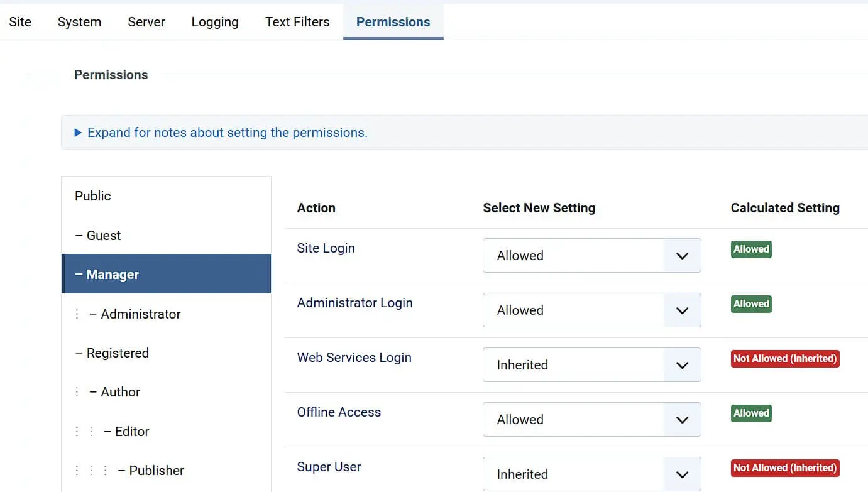The width and height of the screenshot is (868, 492).
Task: Expand the notes about setting permissions
Action: click(227, 133)
